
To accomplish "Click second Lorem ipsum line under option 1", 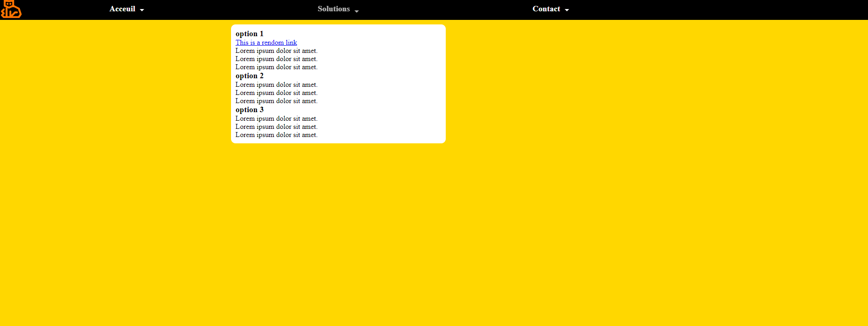I will (277, 59).
